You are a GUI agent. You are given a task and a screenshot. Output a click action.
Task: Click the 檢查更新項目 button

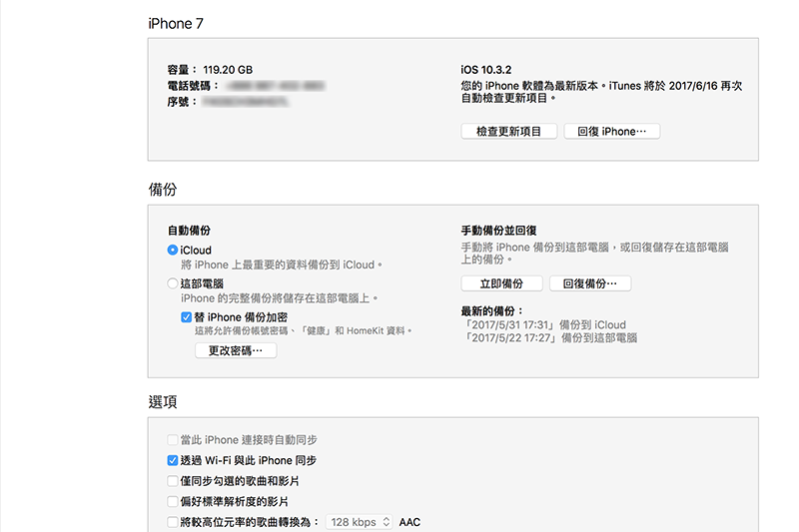[508, 132]
